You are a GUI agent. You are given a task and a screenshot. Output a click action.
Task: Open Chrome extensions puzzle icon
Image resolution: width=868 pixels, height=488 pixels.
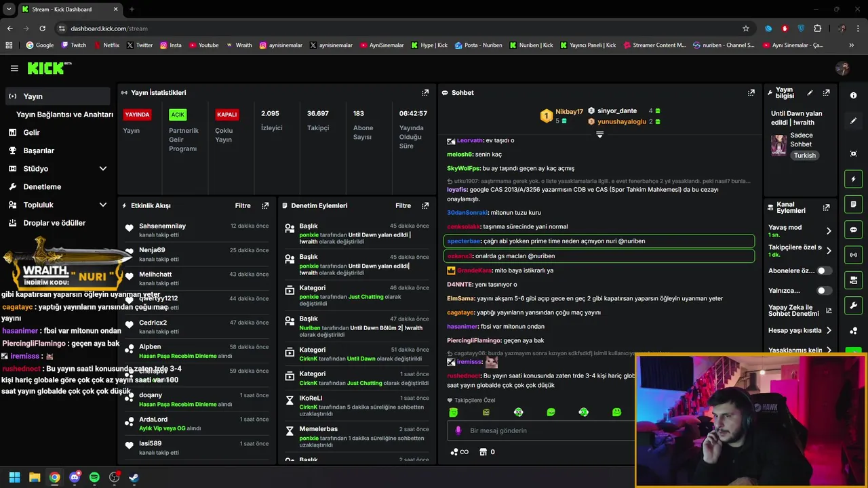[x=817, y=28]
